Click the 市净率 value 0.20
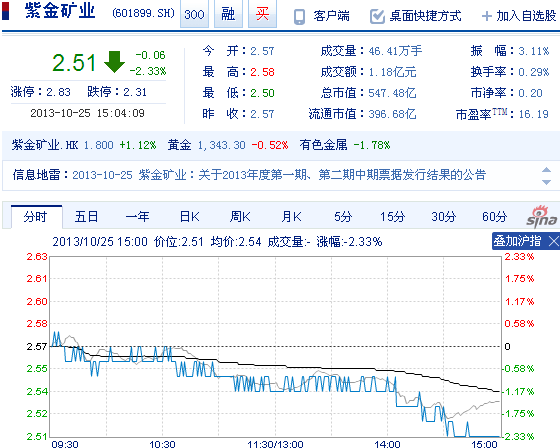Viewport: 560px width, 448px height. click(530, 93)
